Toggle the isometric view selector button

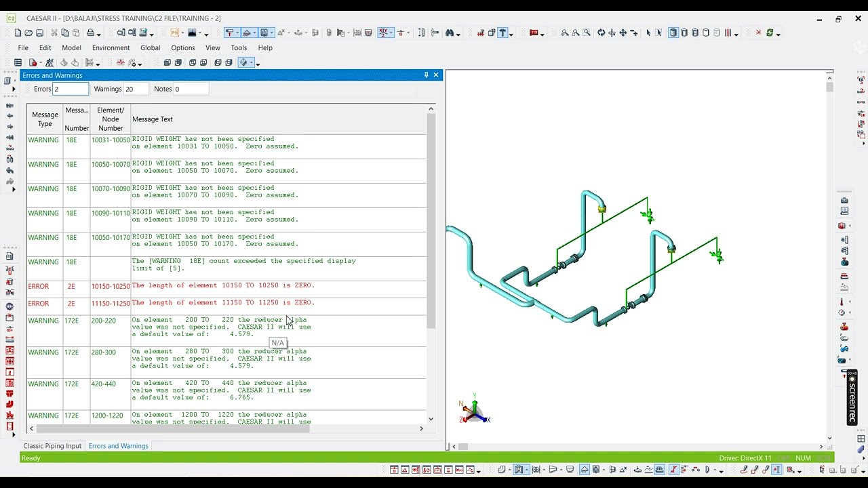coord(243,62)
